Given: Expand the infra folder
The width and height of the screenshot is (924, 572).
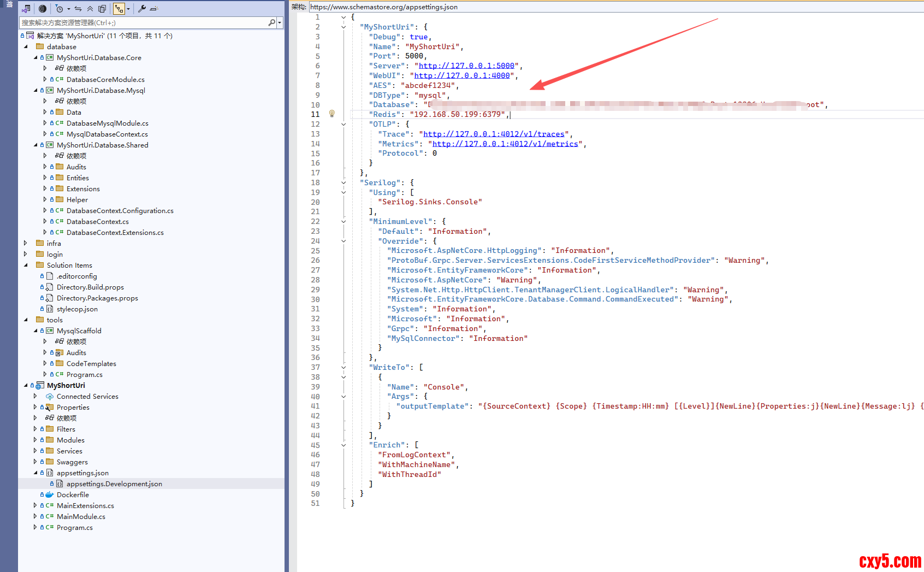Looking at the screenshot, I should pos(26,243).
